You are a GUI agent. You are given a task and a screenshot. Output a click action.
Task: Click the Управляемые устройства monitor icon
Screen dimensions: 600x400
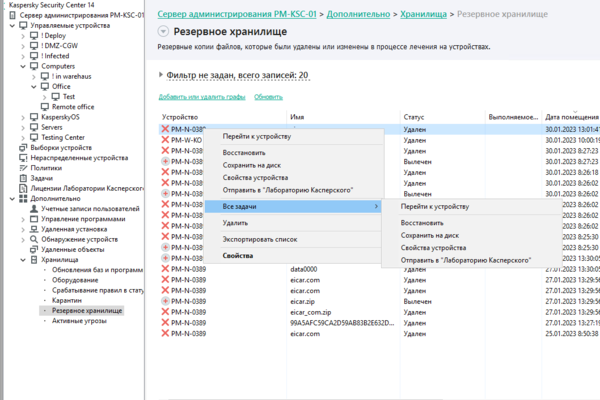click(x=23, y=26)
